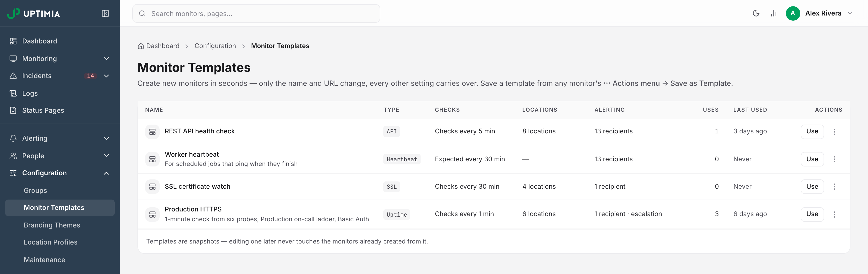Viewport: 868px width, 274px height.
Task: Use the Production HTTPS template
Action: (x=812, y=214)
